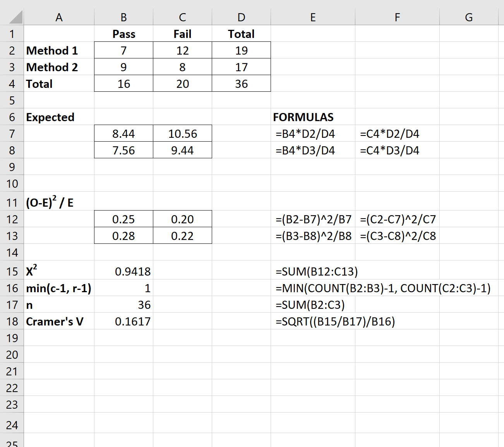Click the expected value 9.44 cell
Viewport: 504px width, 447px height.
(182, 150)
